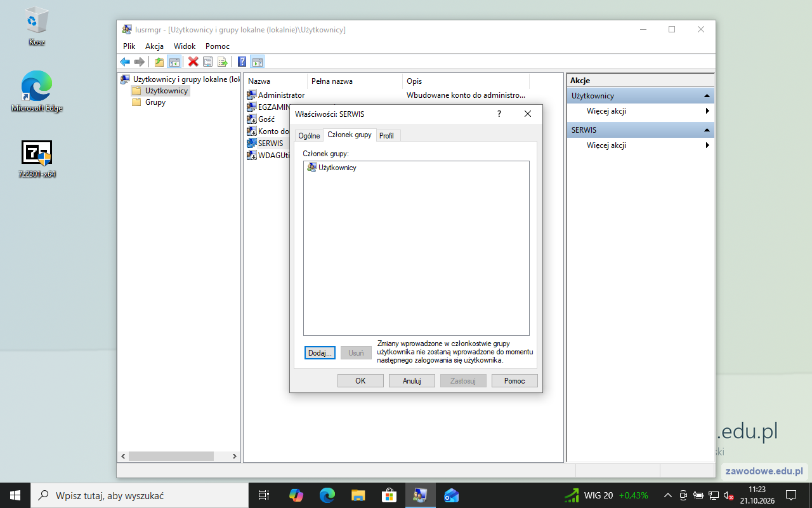The width and height of the screenshot is (812, 508).
Task: Open Microsoft Store from the taskbar
Action: pyautogui.click(x=389, y=495)
